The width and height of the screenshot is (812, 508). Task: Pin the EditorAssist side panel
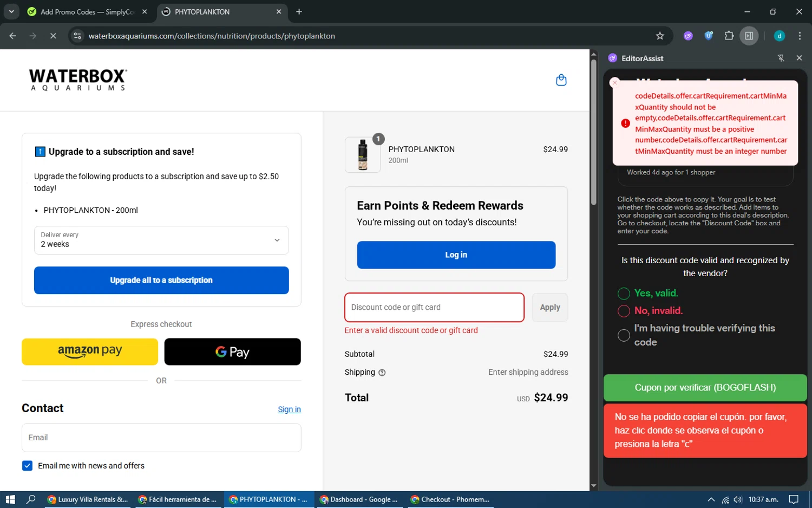781,58
